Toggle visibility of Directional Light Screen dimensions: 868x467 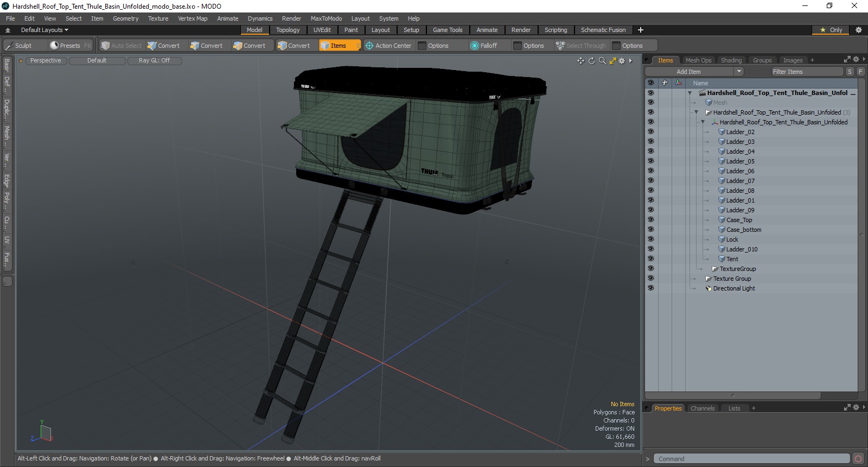click(x=650, y=288)
